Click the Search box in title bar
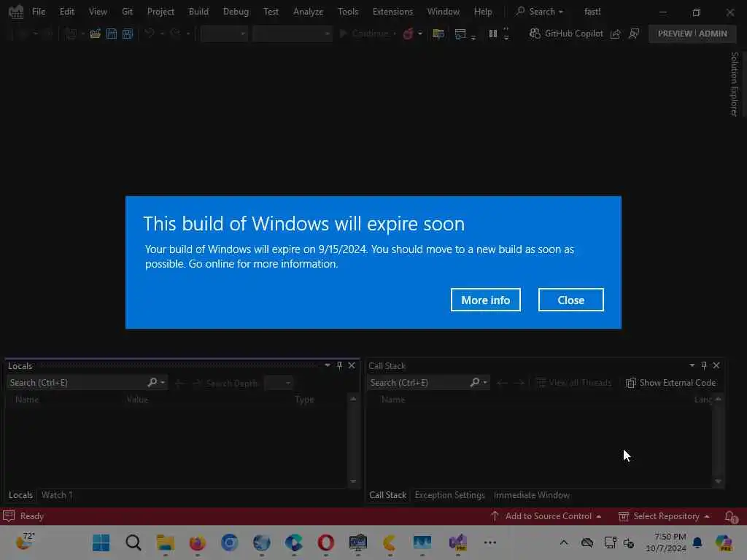The height and width of the screenshot is (560, 747). click(539, 12)
